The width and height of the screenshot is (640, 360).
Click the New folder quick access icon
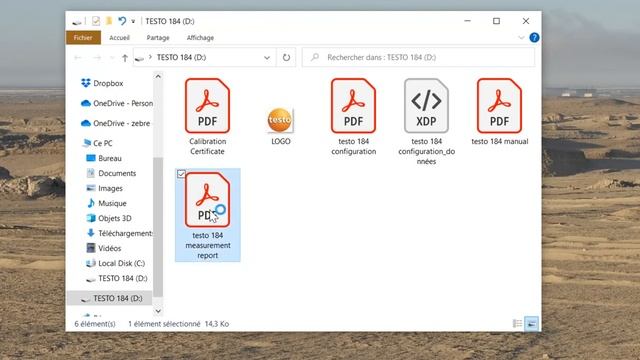point(109,21)
